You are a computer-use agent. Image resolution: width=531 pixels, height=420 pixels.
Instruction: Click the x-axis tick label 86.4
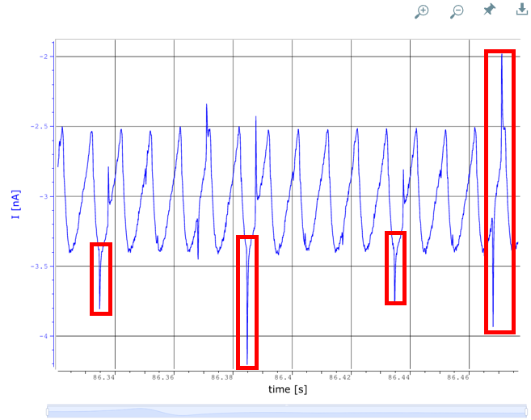pyautogui.click(x=283, y=377)
